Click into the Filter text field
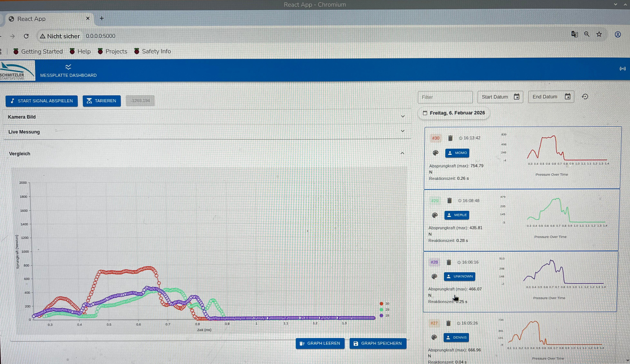Viewport: 630px width, 364px height. 445,97
